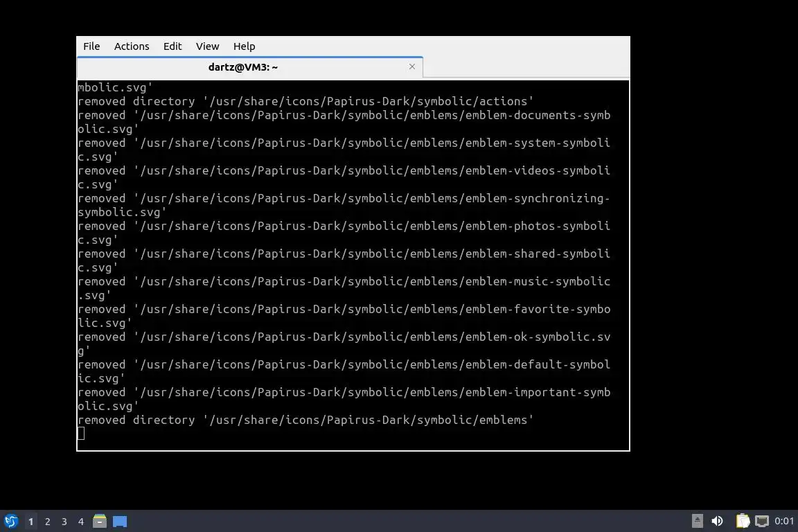Click the emblem-important-symb output line
The height and width of the screenshot is (532, 798).
pos(344,393)
